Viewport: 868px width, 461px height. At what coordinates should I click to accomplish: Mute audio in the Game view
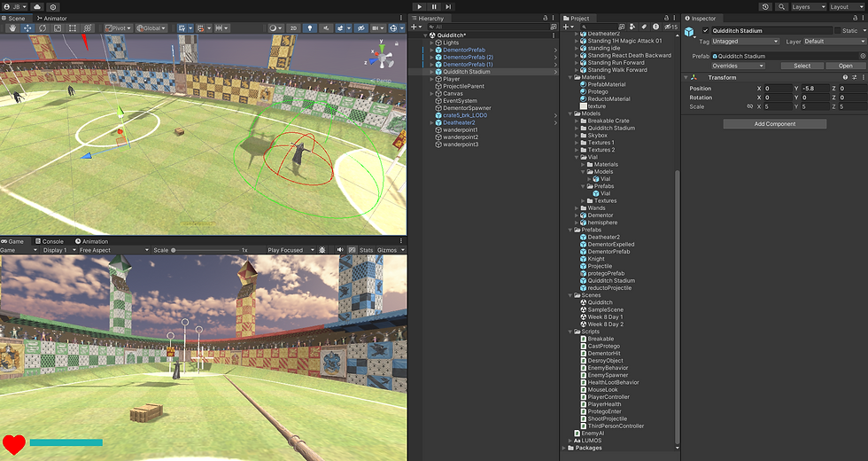(340, 250)
